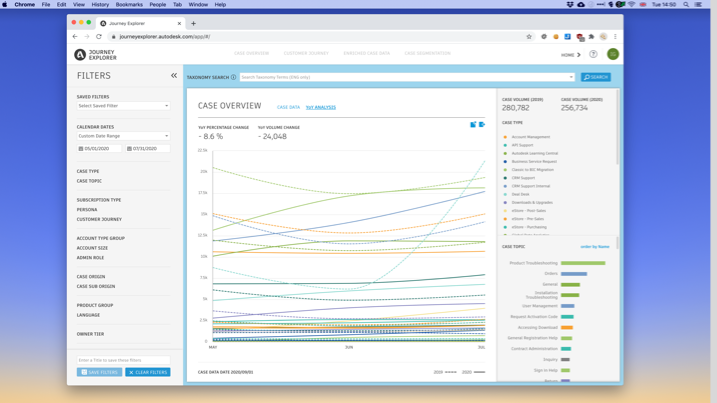Toggle the Account Management case type legend
The image size is (717, 403).
point(527,137)
